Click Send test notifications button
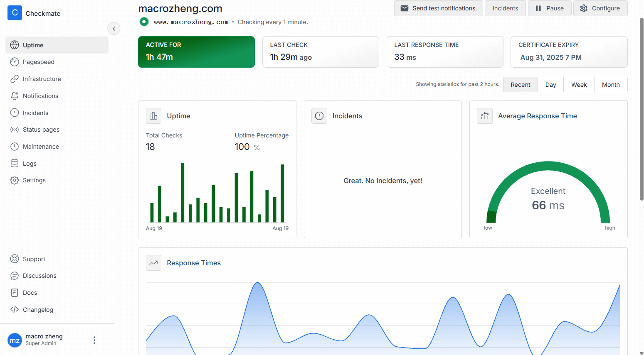 pos(438,8)
